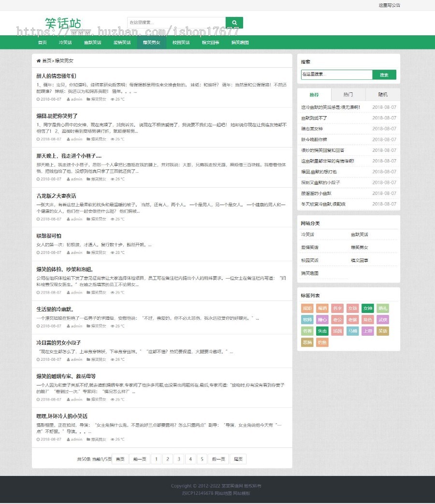
Task: Click 这里写公告 announcement at top right
Action: (x=390, y=5)
